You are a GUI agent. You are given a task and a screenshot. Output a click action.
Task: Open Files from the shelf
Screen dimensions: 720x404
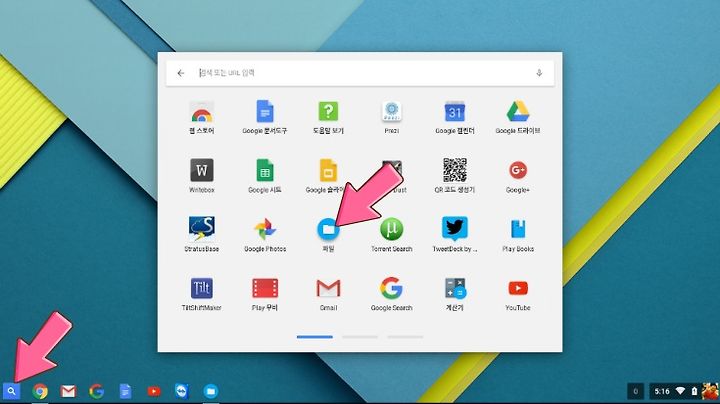coord(211,392)
